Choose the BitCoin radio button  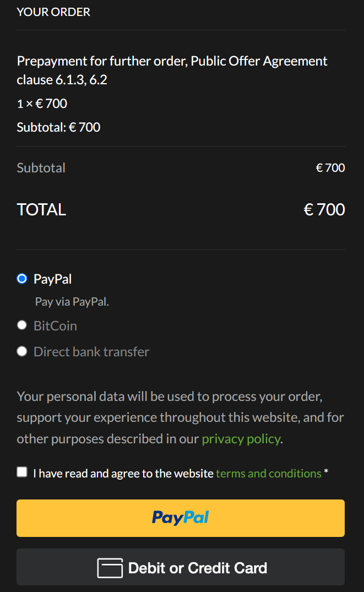pyautogui.click(x=22, y=325)
